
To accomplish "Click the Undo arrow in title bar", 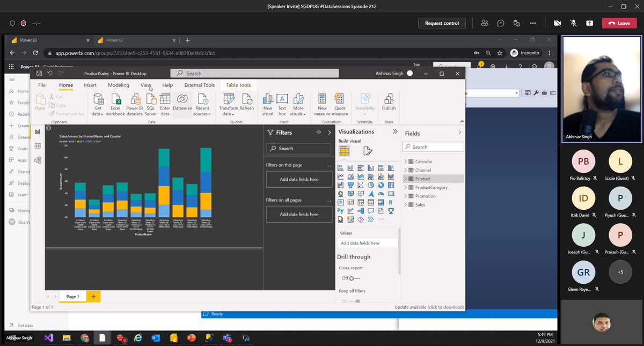I will point(50,73).
